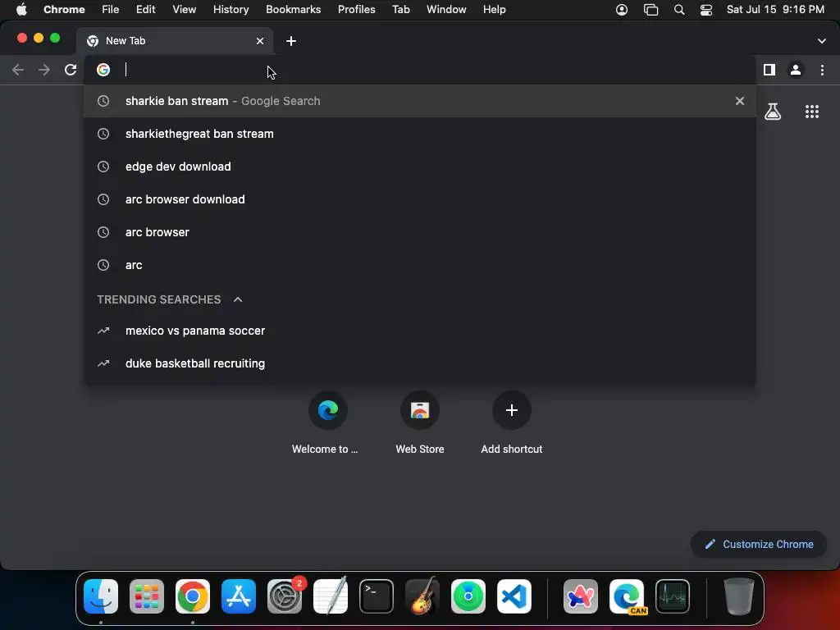
Task: Open Visual Studio Code from the Dock
Action: click(x=514, y=596)
